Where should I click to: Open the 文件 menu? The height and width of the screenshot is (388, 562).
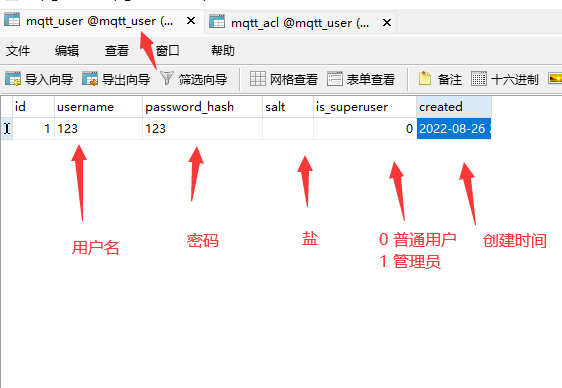click(x=18, y=51)
